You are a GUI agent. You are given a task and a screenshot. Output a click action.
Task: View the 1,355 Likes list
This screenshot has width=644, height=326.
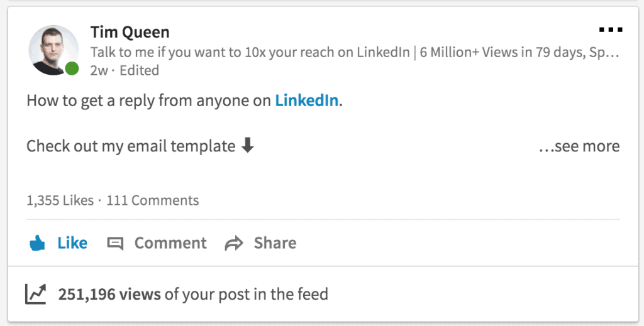(59, 201)
